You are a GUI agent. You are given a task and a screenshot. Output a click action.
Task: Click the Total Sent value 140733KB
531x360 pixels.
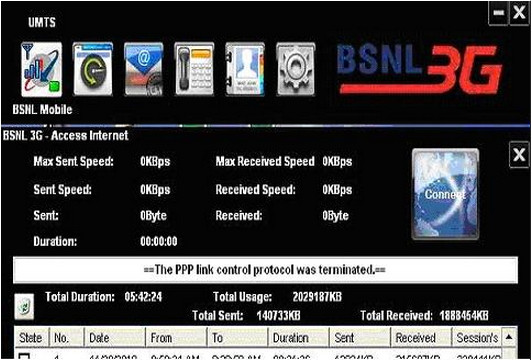point(278,316)
